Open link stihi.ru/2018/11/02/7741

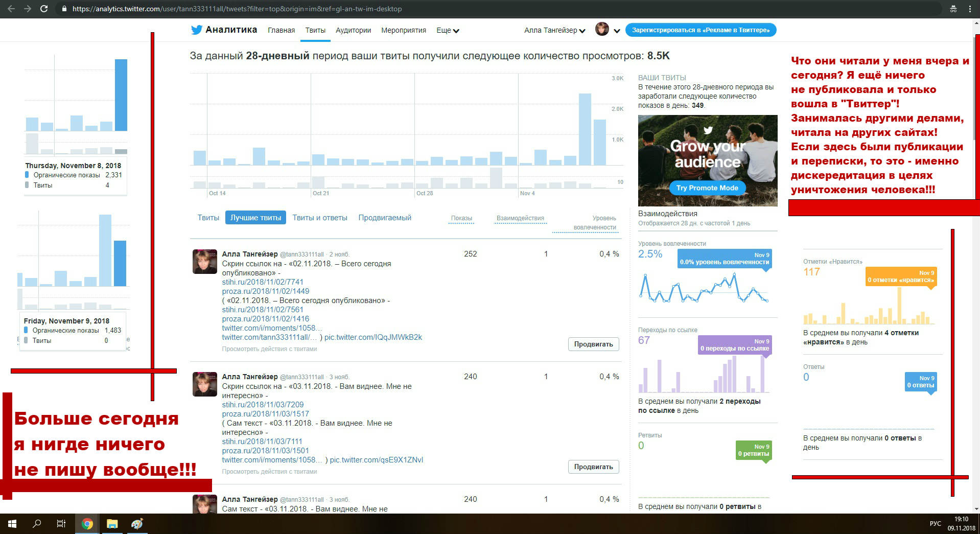point(263,282)
